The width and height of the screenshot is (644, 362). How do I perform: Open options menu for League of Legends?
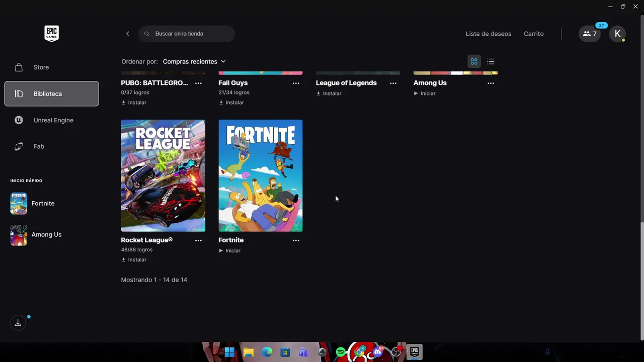(x=393, y=83)
